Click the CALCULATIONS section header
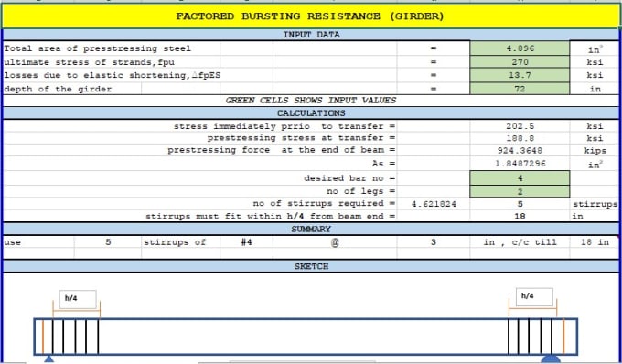The height and width of the screenshot is (364, 622). point(311,113)
